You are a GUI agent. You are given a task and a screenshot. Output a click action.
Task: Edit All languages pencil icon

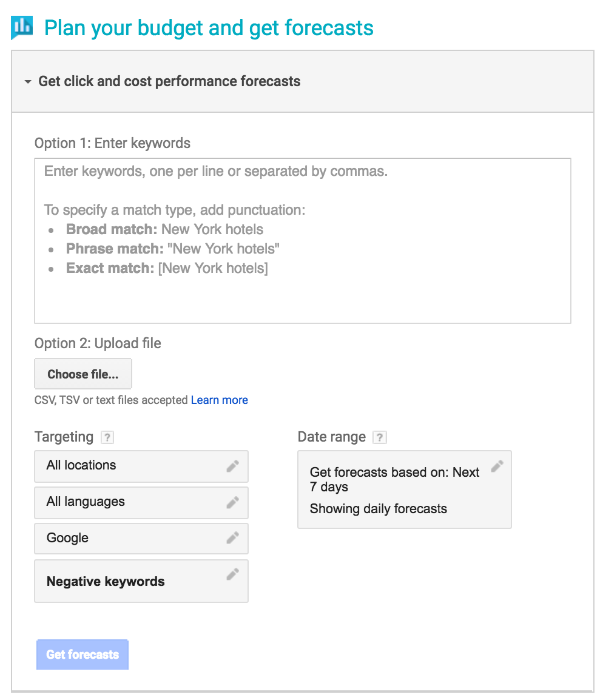[232, 503]
